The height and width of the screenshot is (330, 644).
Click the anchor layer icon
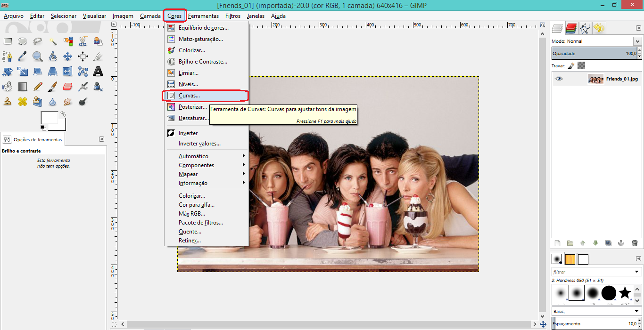click(x=621, y=243)
